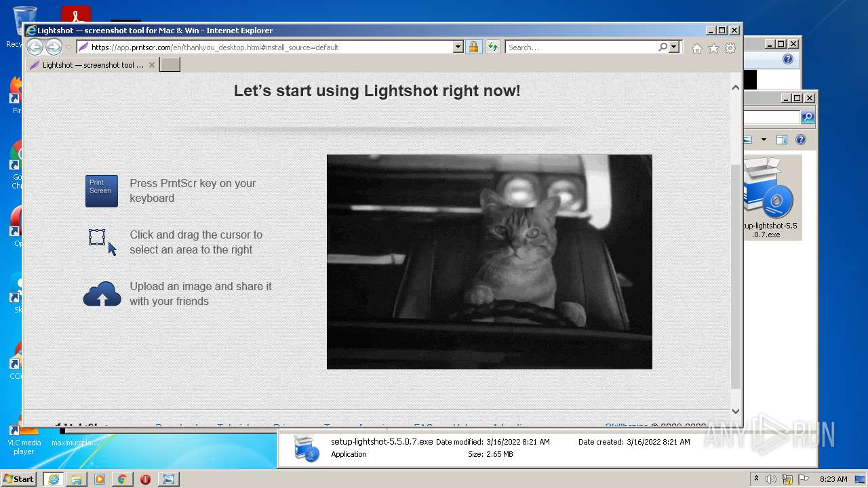Click the volume speaker tray icon
The image size is (868, 488).
click(771, 479)
